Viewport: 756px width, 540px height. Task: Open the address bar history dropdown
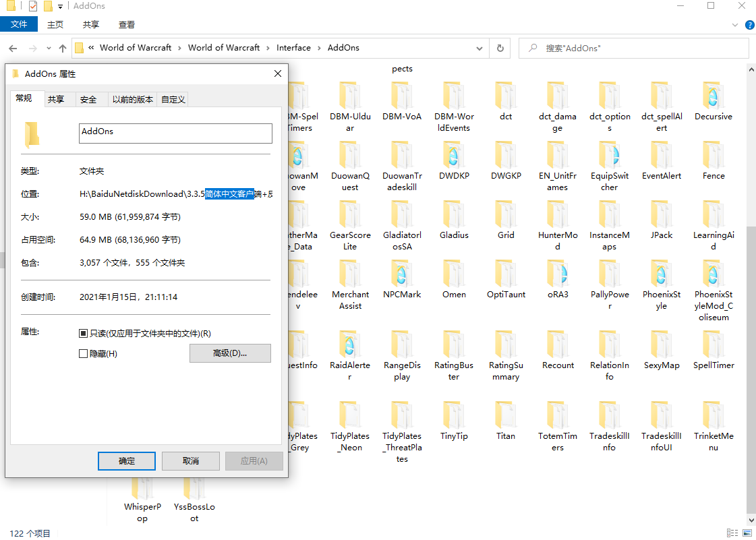pyautogui.click(x=479, y=48)
